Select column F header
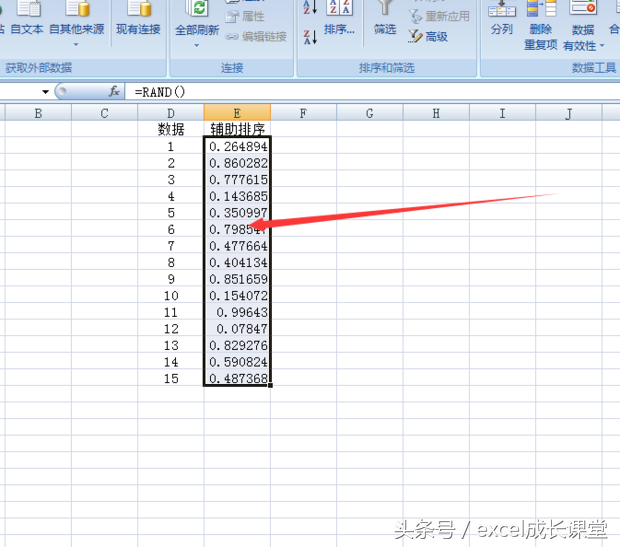 [303, 113]
